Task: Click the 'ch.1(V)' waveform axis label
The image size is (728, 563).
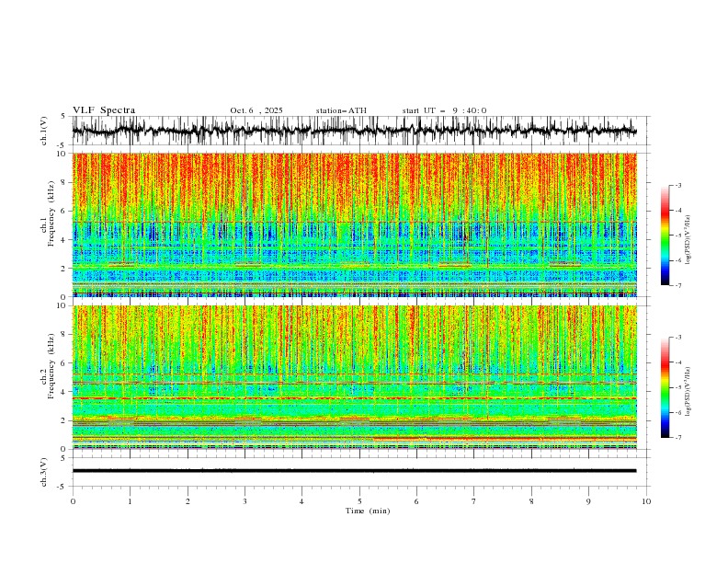Action: pos(44,131)
